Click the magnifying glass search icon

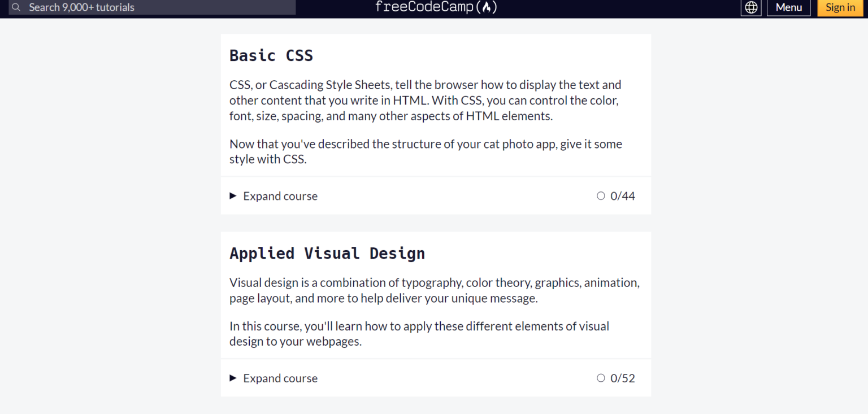pyautogui.click(x=16, y=7)
